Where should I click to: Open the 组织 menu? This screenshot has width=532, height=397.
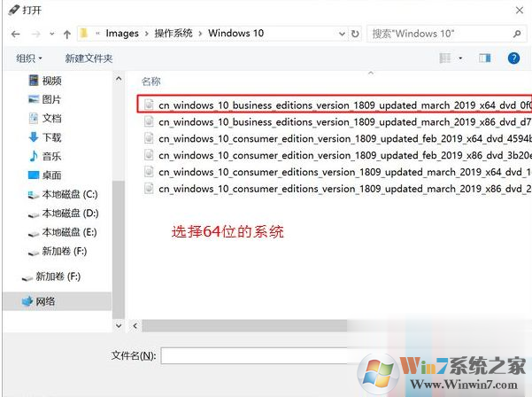click(29, 58)
